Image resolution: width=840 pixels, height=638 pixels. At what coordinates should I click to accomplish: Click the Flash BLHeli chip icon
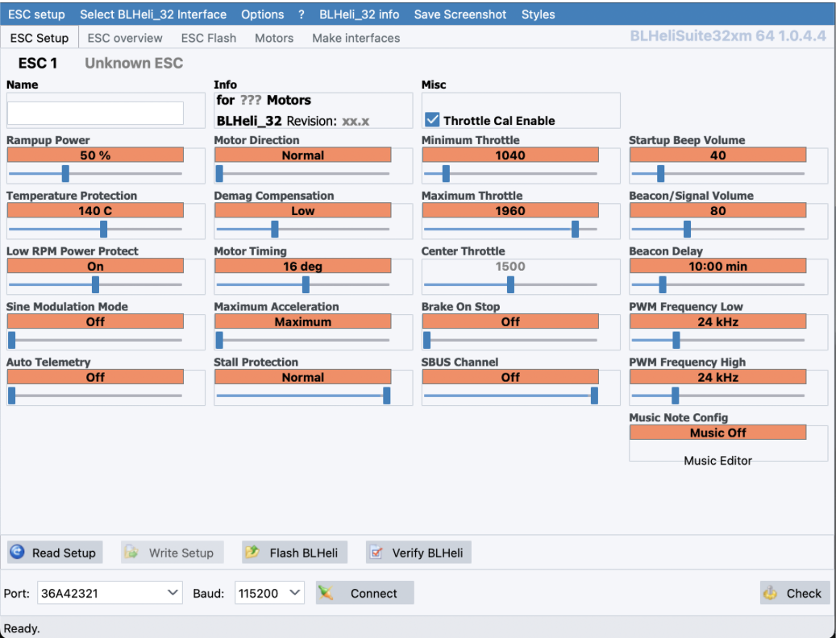[252, 553]
